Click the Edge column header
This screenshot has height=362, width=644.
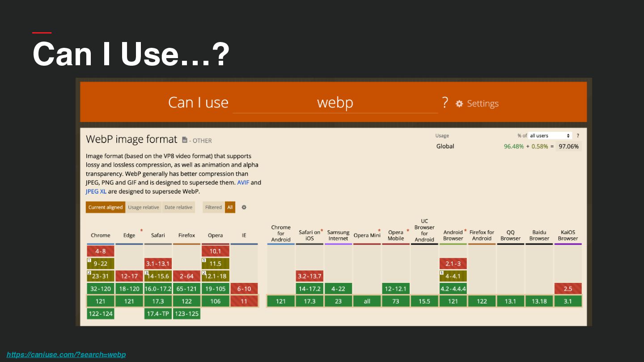pos(129,236)
